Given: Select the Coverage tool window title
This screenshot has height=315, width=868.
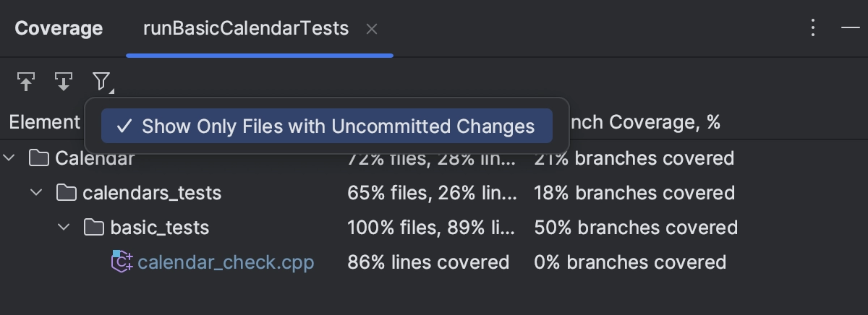Looking at the screenshot, I should pos(59,29).
